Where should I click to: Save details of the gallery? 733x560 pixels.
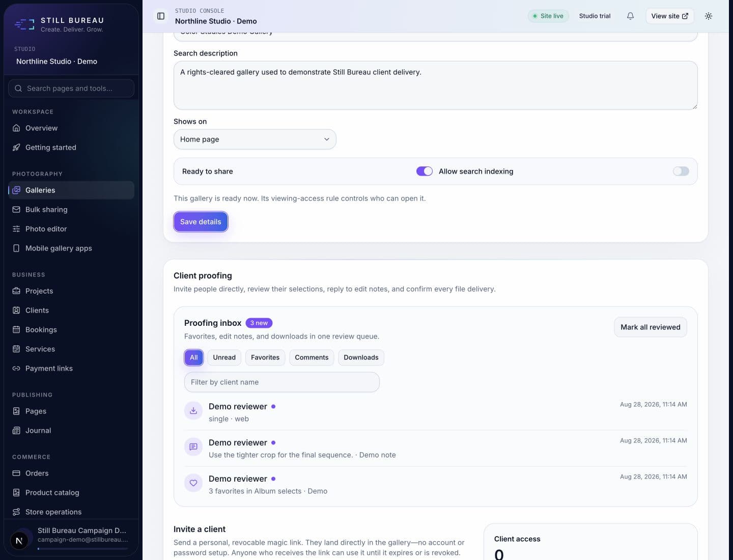[201, 222]
